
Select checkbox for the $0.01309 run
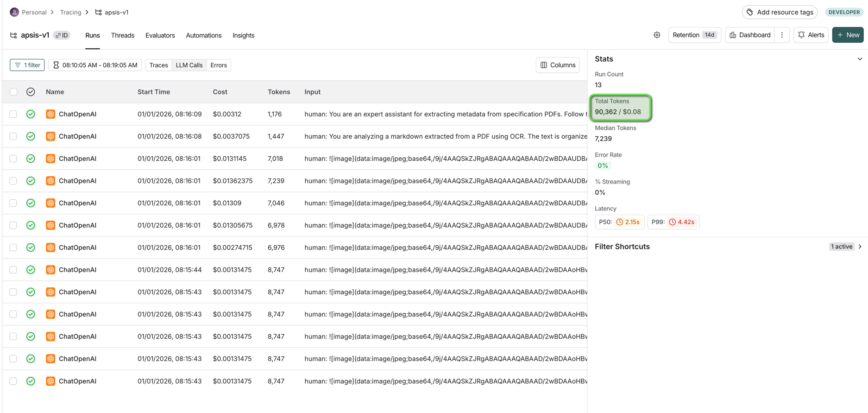[x=13, y=203]
